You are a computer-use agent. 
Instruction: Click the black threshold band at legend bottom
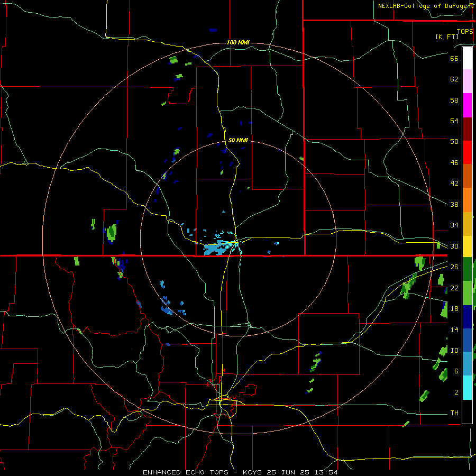pos(467,411)
